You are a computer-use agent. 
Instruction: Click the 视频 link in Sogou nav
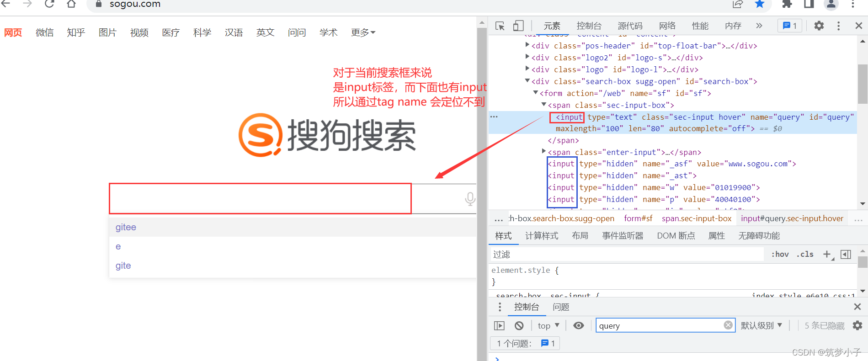(x=139, y=32)
